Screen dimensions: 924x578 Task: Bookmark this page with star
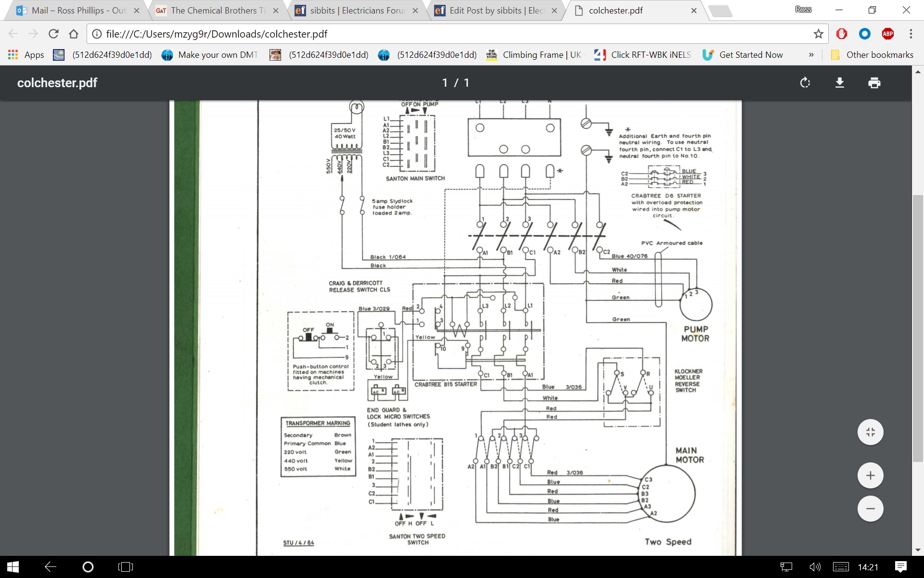(818, 34)
